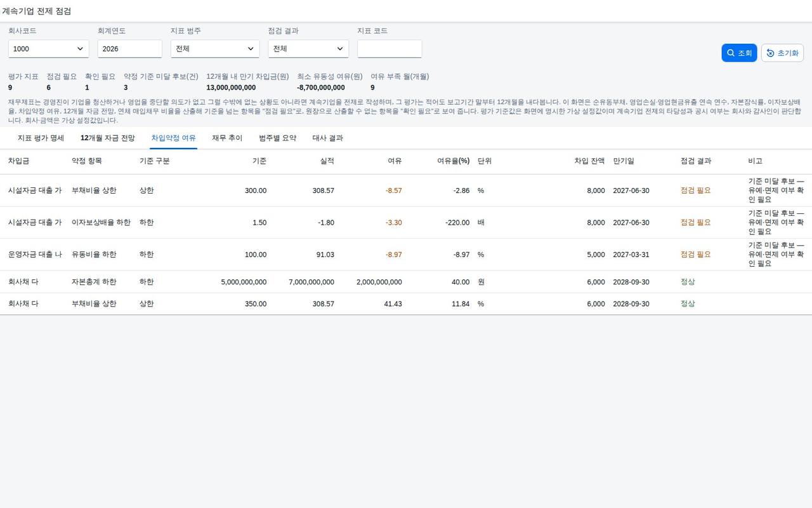Click the 여유율(%) column header

[453, 161]
